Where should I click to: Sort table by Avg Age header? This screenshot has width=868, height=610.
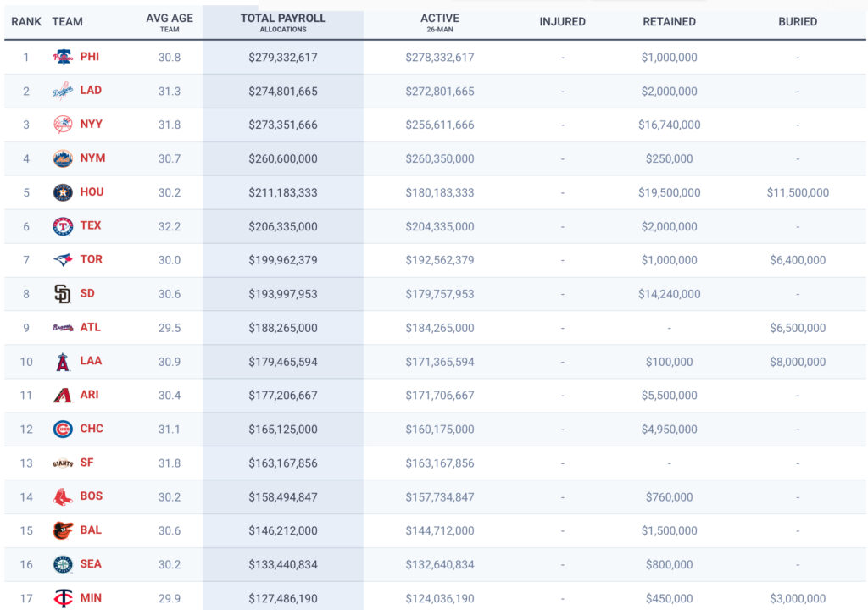[170, 22]
